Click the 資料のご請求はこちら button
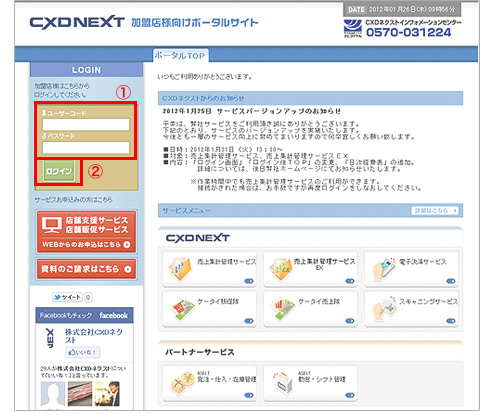The height and width of the screenshot is (414, 500). (x=86, y=269)
